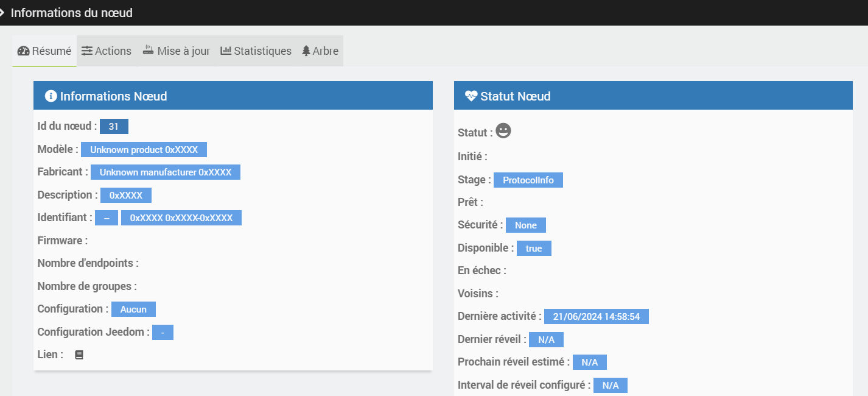Open the Résumé tab

(44, 51)
